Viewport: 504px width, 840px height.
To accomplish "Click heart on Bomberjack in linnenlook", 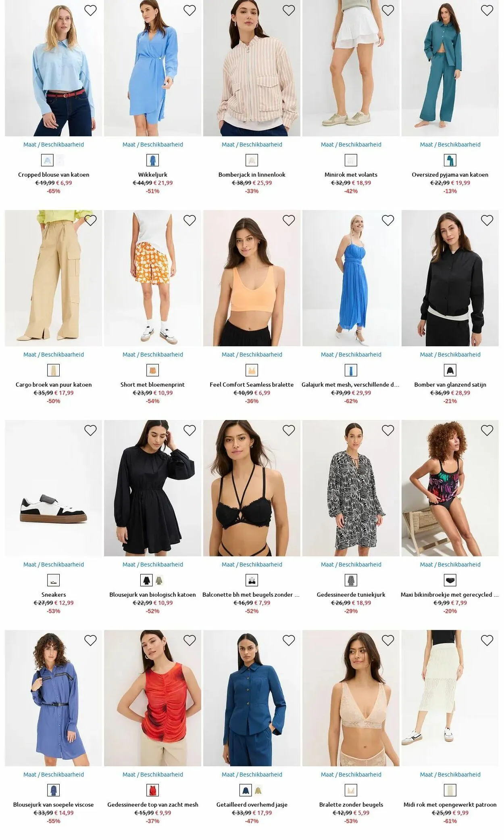I will coord(289,10).
